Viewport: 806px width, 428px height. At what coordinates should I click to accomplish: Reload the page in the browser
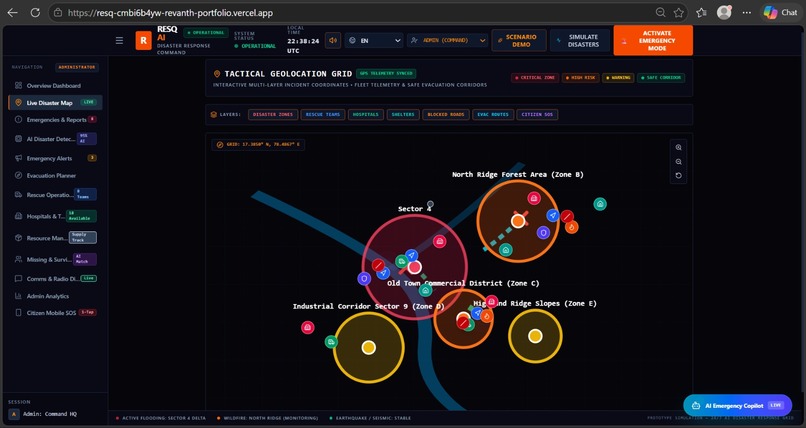[35, 13]
